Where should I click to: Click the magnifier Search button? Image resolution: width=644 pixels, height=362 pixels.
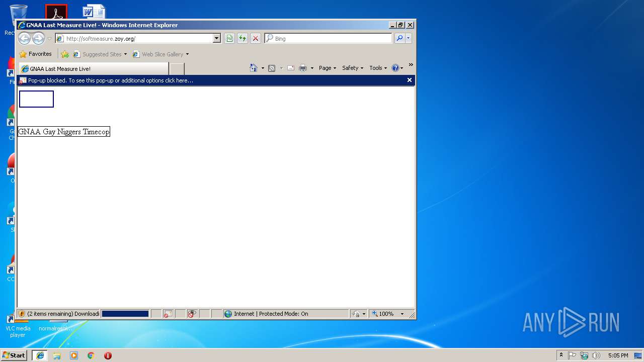click(399, 38)
